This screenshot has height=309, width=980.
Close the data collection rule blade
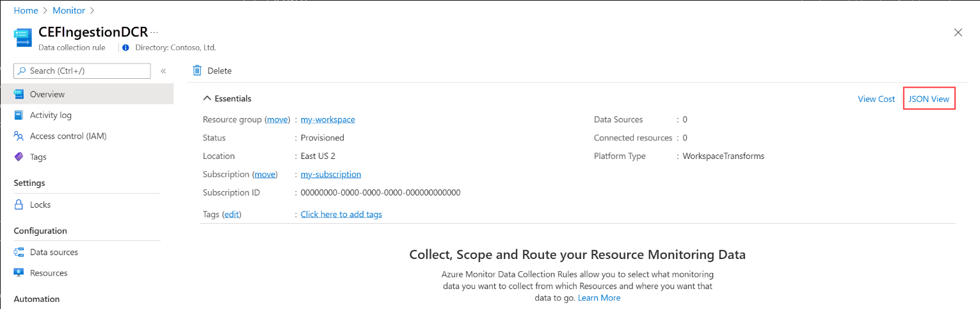(x=958, y=33)
